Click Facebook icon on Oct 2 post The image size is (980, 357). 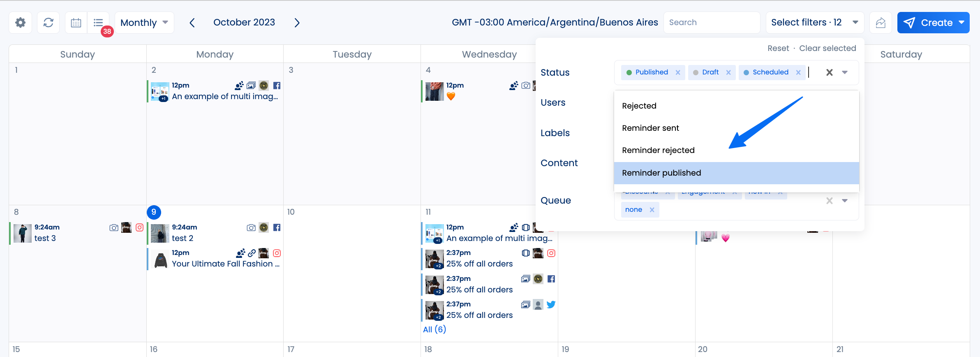coord(277,86)
